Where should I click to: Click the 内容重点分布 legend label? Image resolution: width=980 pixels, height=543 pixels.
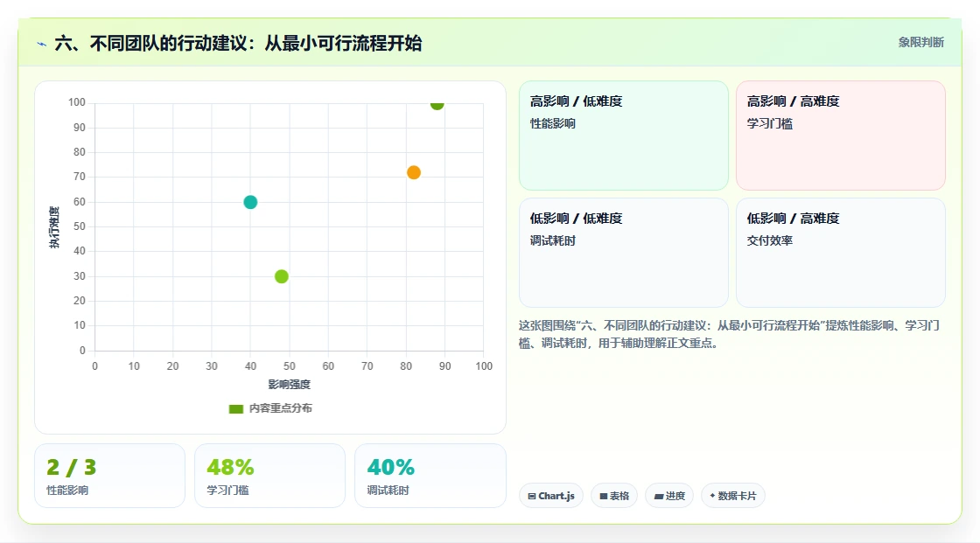click(x=280, y=408)
